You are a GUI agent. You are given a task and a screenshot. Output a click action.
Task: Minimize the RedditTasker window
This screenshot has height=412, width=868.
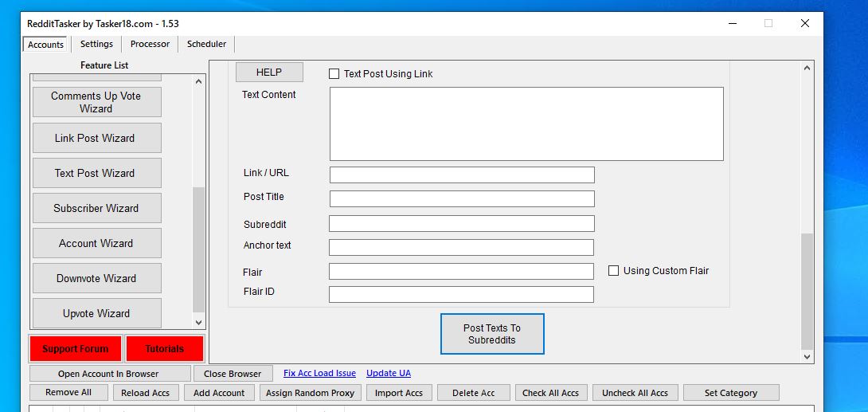[x=733, y=23]
